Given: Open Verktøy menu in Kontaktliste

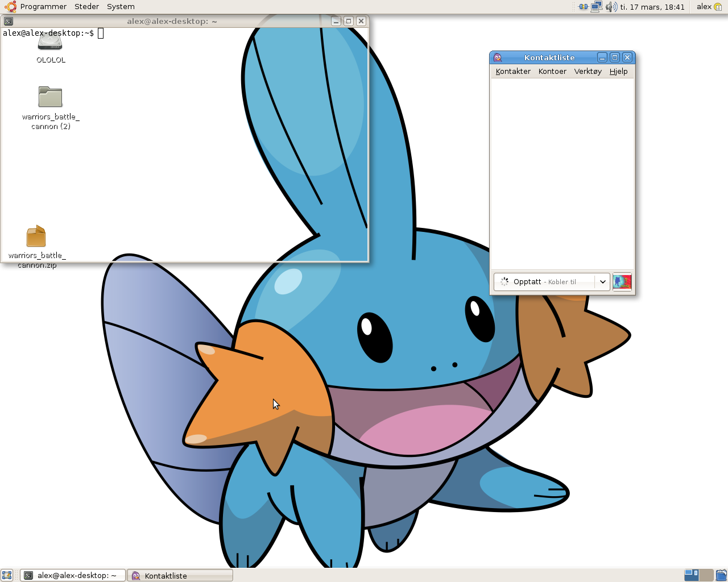Looking at the screenshot, I should point(588,72).
